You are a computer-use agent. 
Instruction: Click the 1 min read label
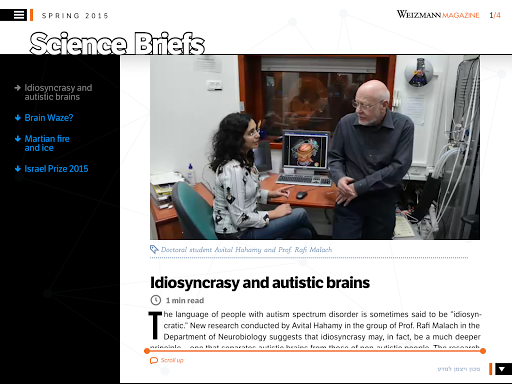coord(185,300)
